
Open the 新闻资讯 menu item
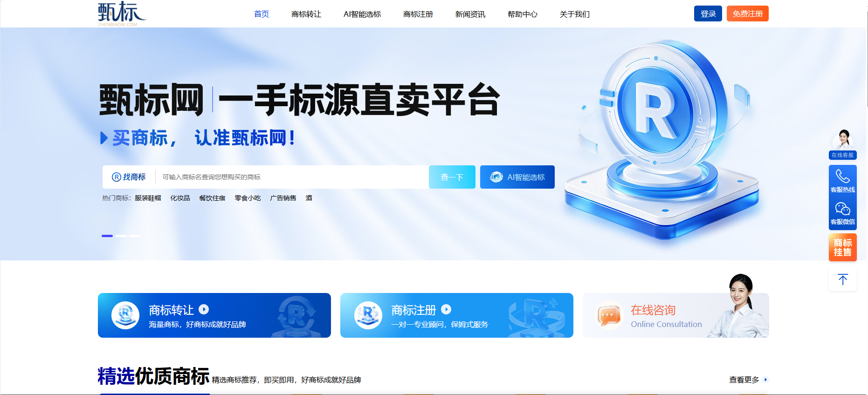tap(470, 14)
